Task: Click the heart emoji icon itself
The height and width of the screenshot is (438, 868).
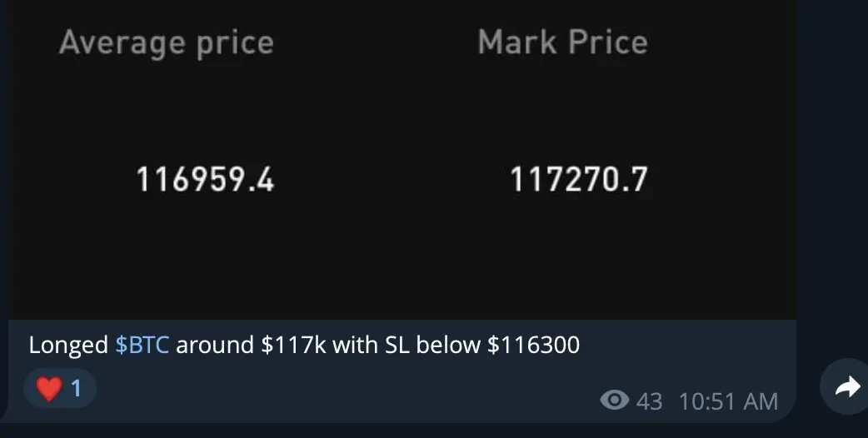Action: 48,388
